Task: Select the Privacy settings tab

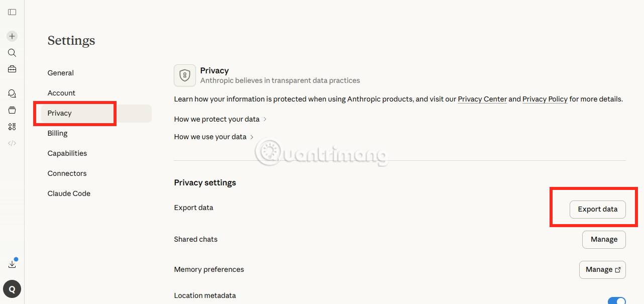Action: 59,113
